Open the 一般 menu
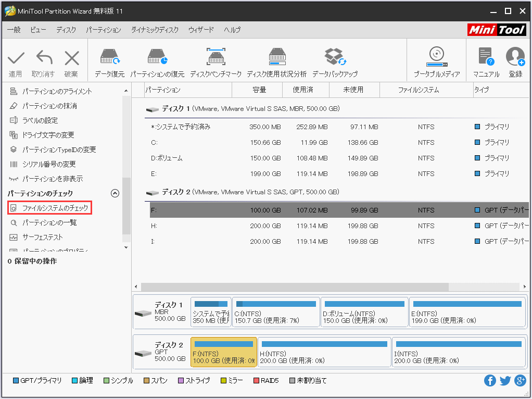532x399 pixels. [14, 30]
